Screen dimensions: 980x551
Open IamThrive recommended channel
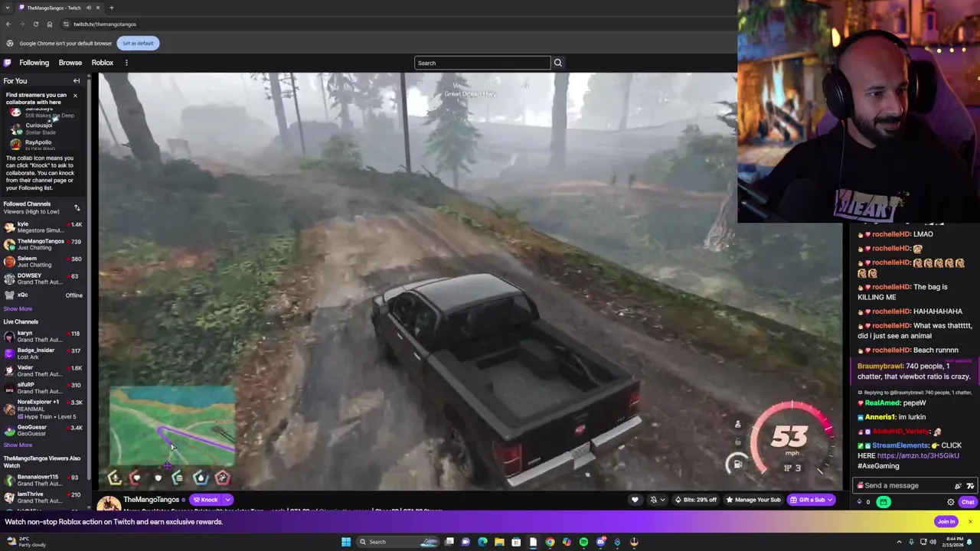(42, 497)
